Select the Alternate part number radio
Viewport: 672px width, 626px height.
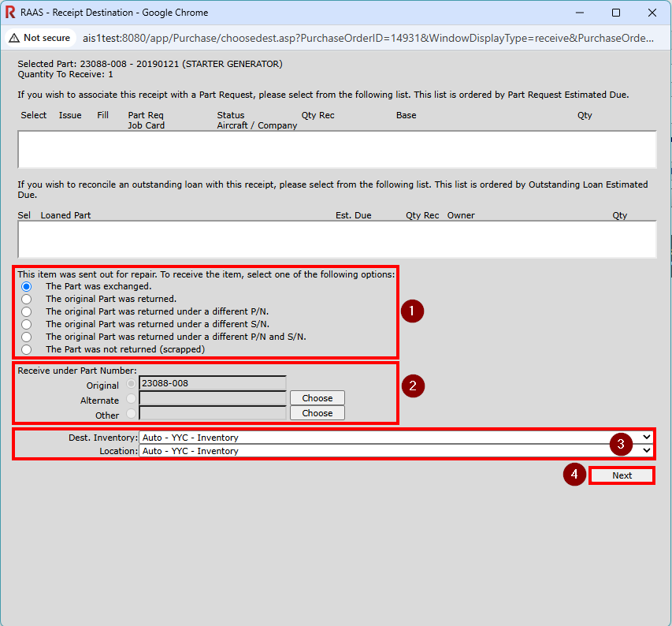[x=131, y=399]
